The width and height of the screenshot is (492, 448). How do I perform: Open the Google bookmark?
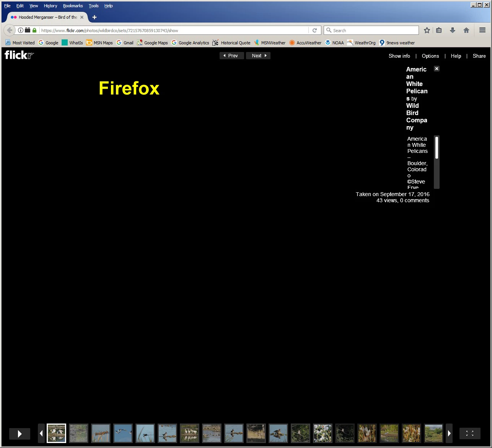tap(49, 43)
